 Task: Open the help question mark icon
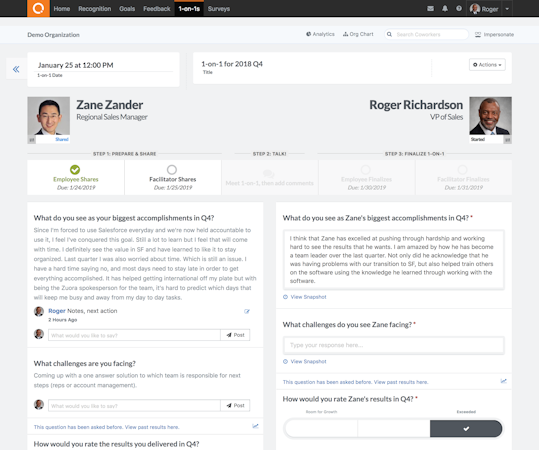click(459, 9)
